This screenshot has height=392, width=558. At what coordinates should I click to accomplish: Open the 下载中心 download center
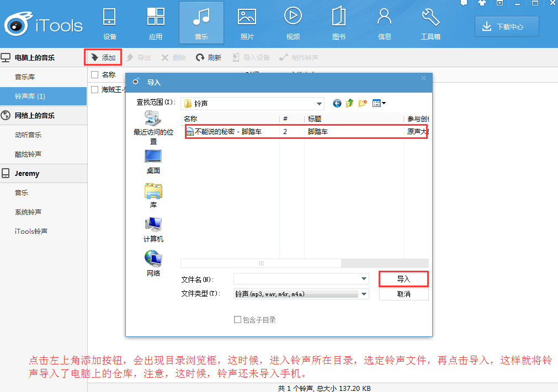506,26
